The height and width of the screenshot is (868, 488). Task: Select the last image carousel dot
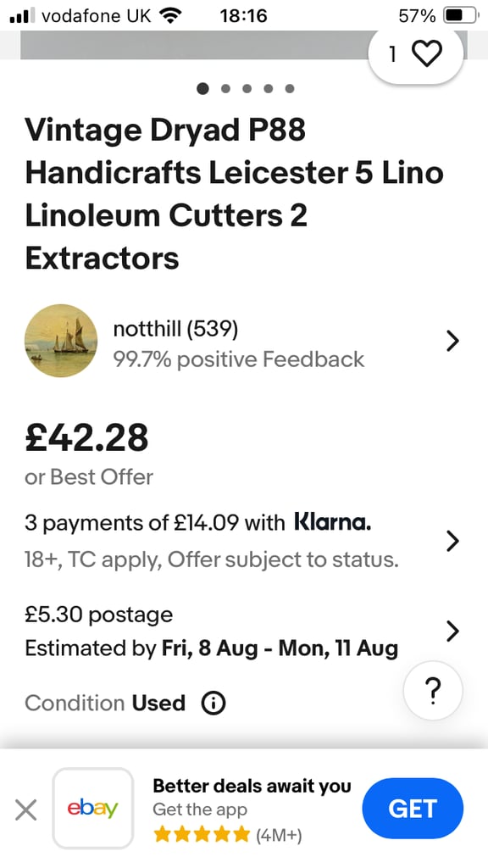pyautogui.click(x=290, y=88)
